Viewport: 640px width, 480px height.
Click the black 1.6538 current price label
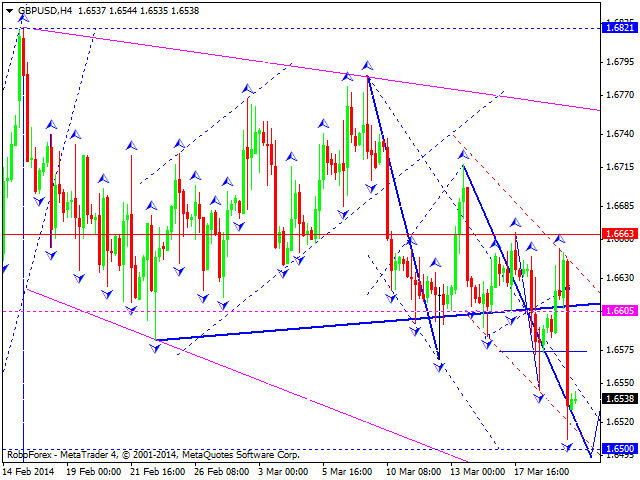pos(620,398)
